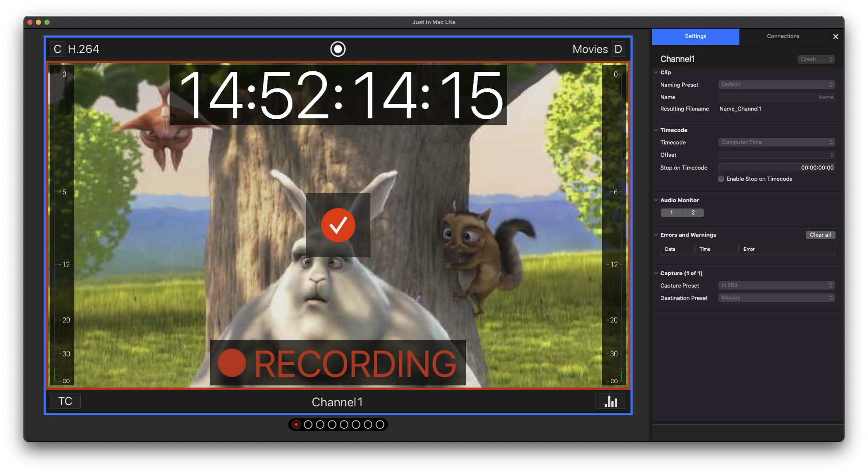
Task: Click the Offset input field
Action: 777,155
